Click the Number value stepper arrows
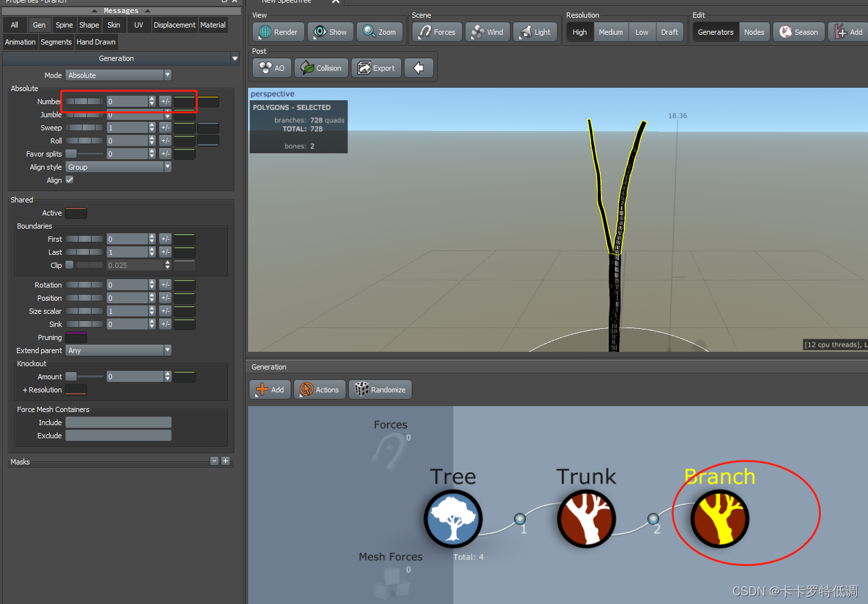 152,102
